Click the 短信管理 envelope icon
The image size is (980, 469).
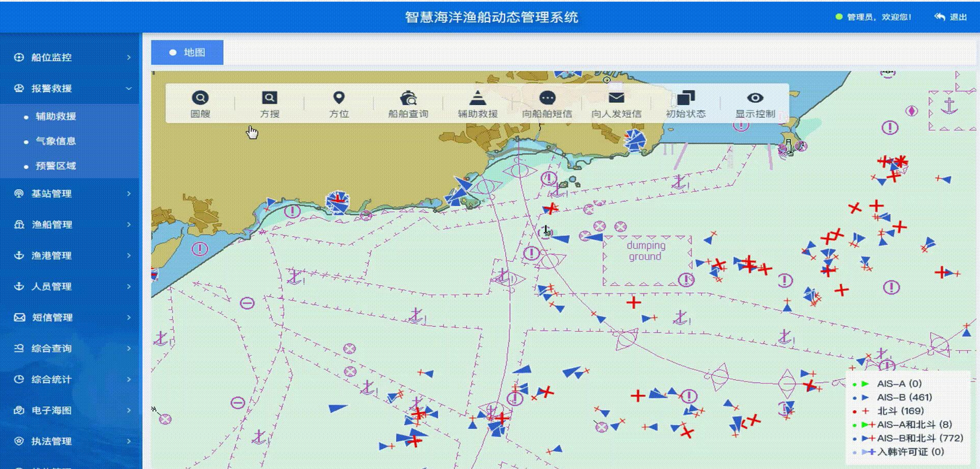19,317
